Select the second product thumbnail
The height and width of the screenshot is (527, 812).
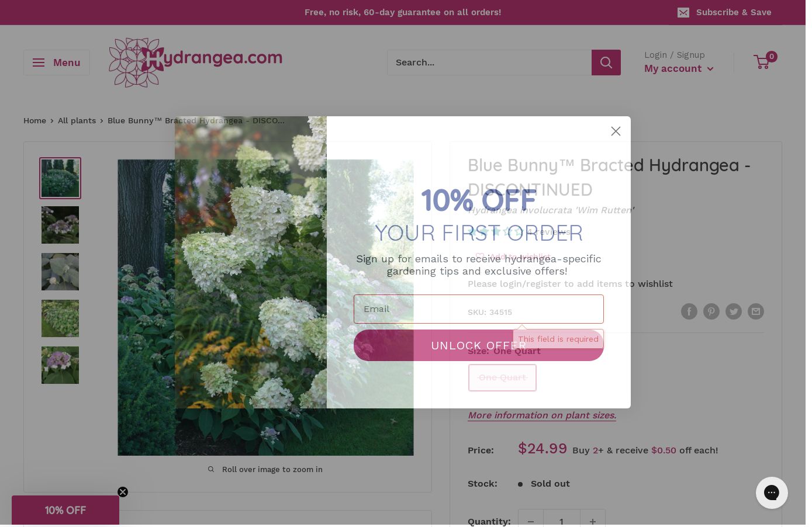tap(60, 225)
